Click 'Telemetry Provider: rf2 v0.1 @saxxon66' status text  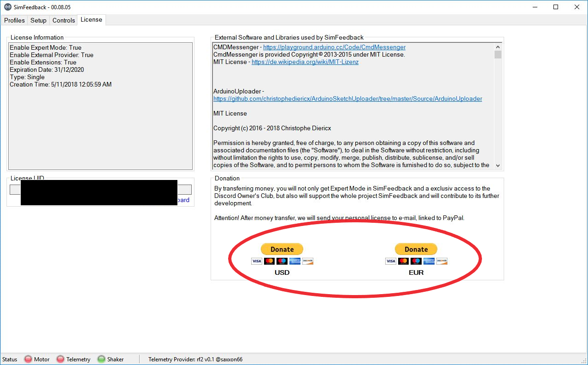point(195,359)
